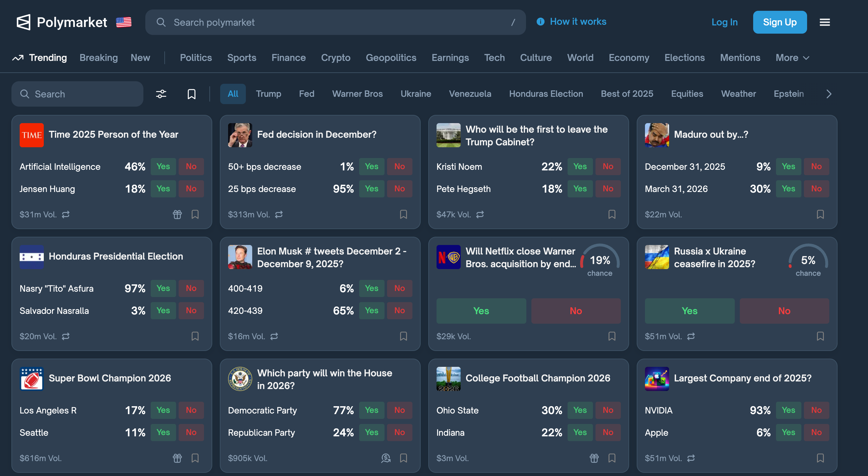Show saved markets via bookmark filter icon
868x476 pixels.
191,94
